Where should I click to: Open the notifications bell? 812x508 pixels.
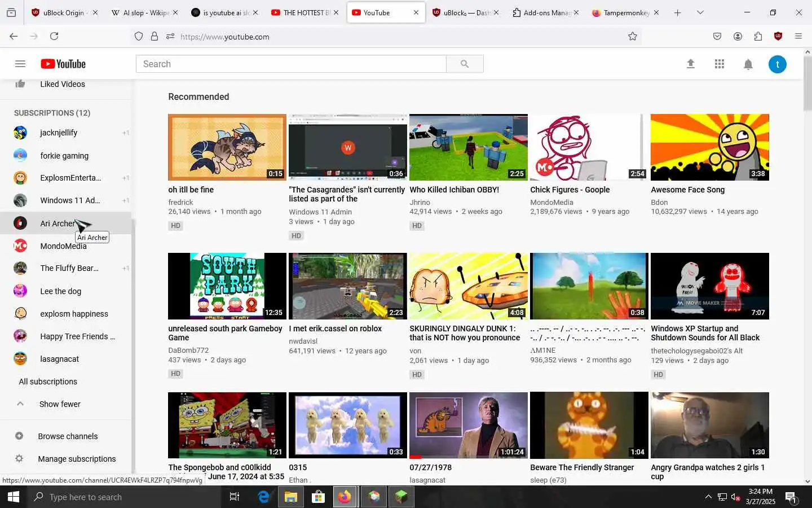(x=748, y=64)
